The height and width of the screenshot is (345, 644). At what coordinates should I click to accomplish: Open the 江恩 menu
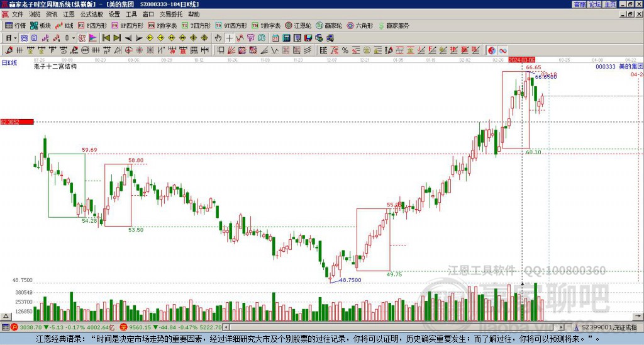pyautogui.click(x=69, y=14)
